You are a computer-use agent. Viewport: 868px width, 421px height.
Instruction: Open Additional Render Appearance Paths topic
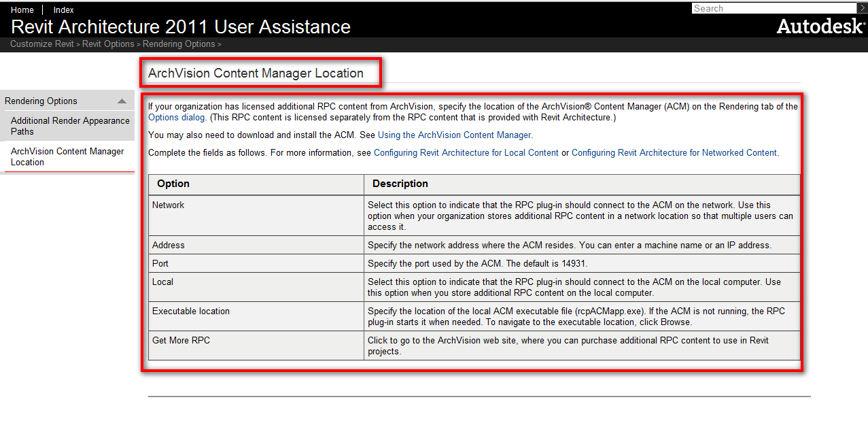tap(69, 126)
